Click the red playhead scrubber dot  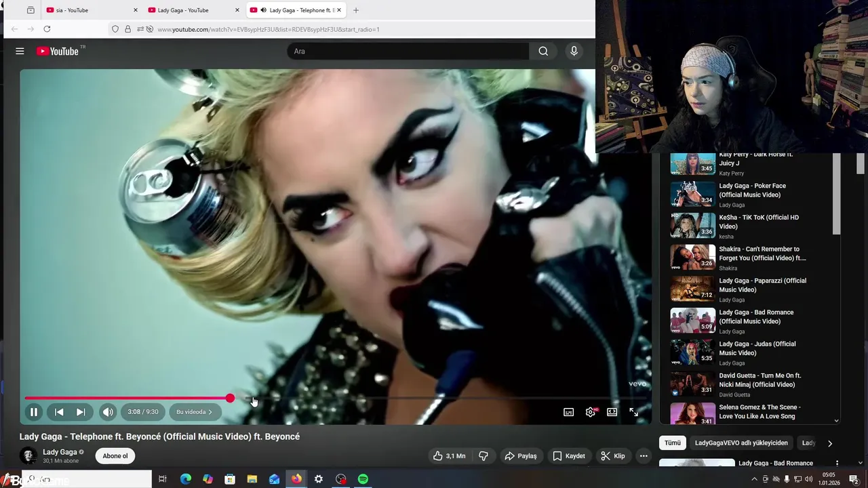click(x=230, y=398)
